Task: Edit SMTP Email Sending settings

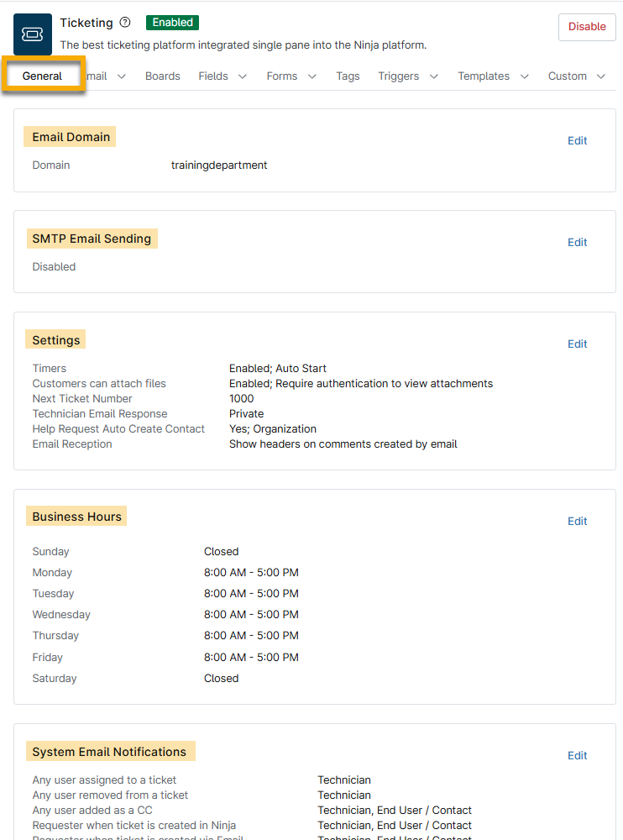Action: coord(577,242)
